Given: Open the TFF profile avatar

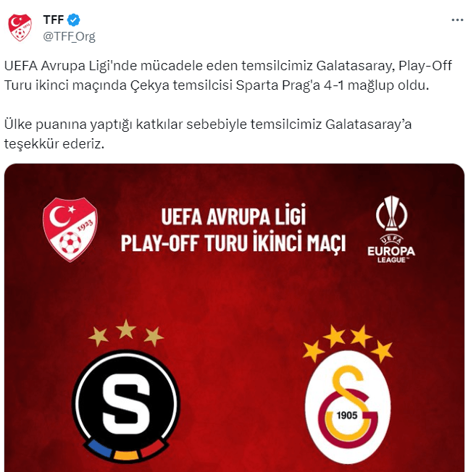Looking at the screenshot, I should [20, 28].
